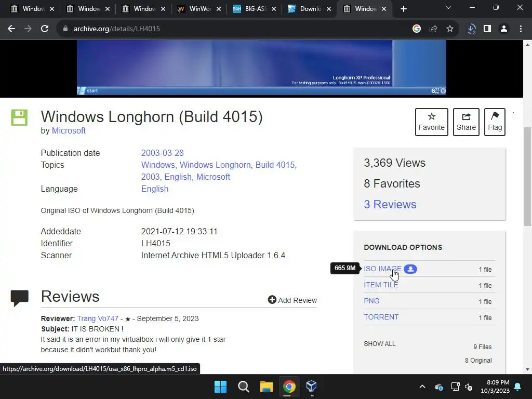Click the scrollbar down arrow
This screenshot has height=399, width=532.
click(x=527, y=369)
